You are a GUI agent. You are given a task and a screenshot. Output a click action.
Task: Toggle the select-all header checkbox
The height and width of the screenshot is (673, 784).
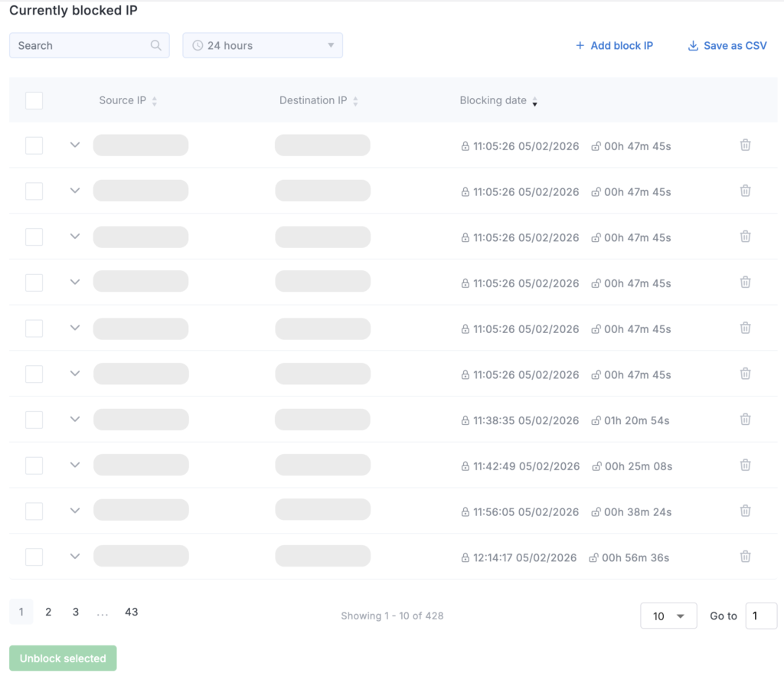pyautogui.click(x=34, y=100)
